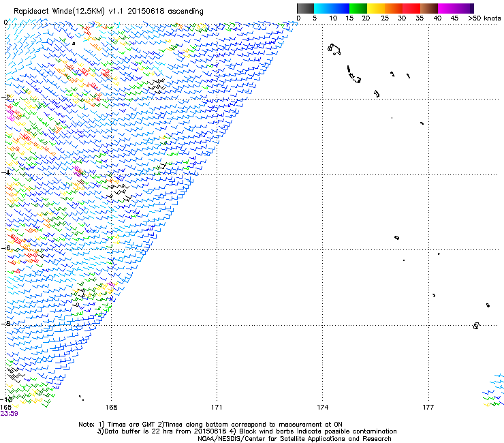Click the '40' legend scale label
504x443 pixels.
tap(437, 18)
